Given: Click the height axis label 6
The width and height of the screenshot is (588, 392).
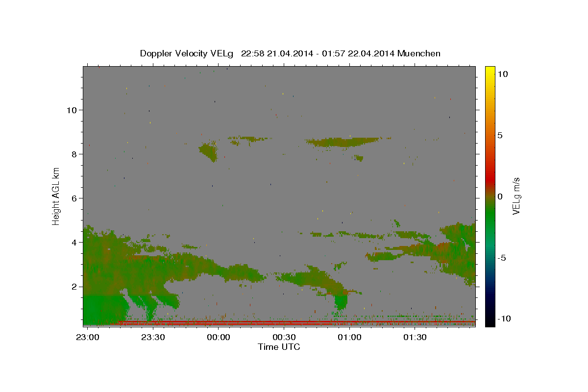Looking at the screenshot, I should click(74, 198).
